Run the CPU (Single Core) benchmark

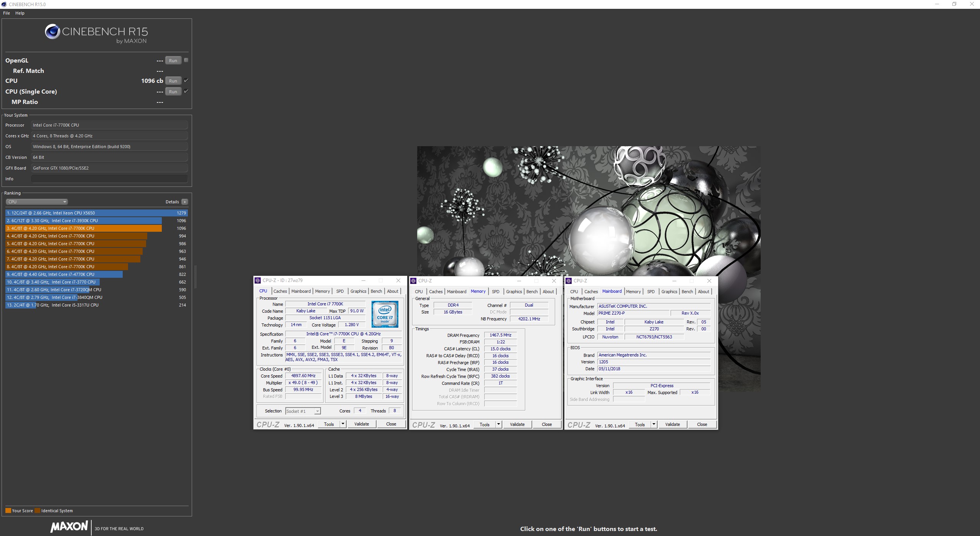173,91
